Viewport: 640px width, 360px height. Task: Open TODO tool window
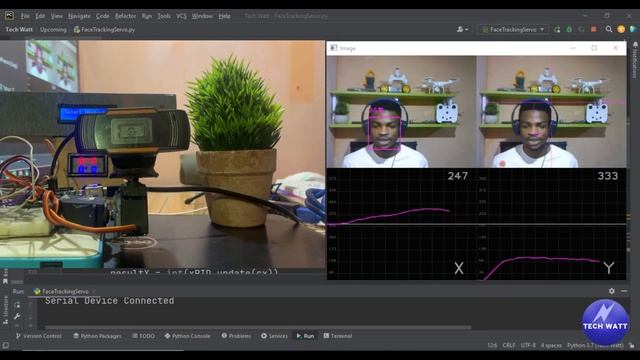pos(143,336)
